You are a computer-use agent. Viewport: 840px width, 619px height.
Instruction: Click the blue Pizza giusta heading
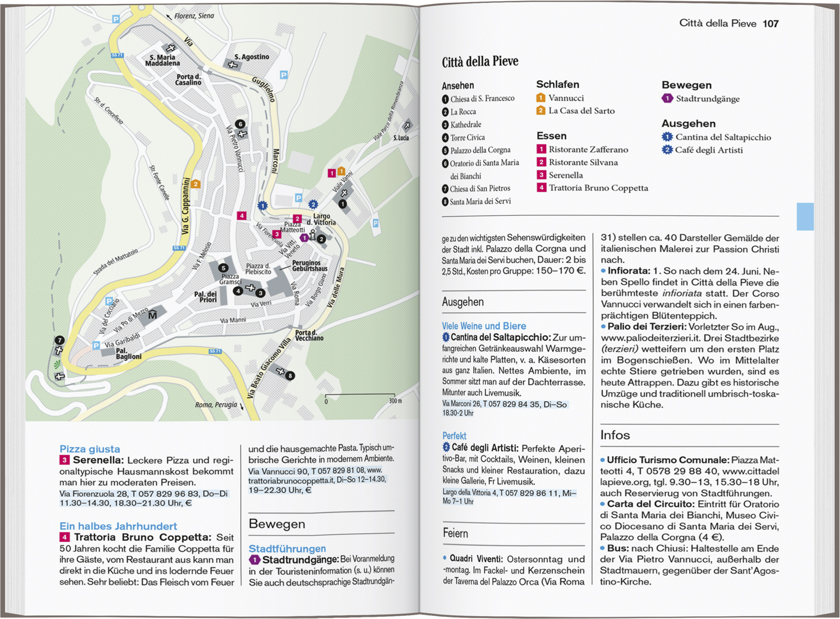point(90,449)
